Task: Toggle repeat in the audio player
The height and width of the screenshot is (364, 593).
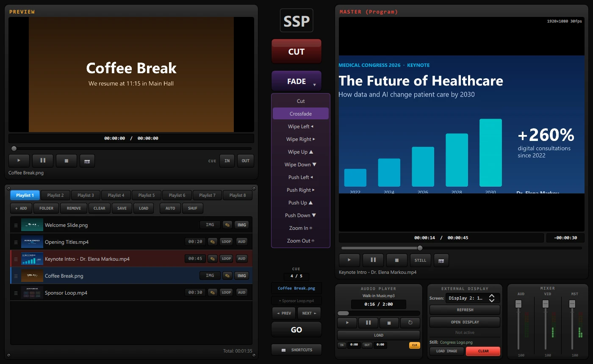Action: 410,323
